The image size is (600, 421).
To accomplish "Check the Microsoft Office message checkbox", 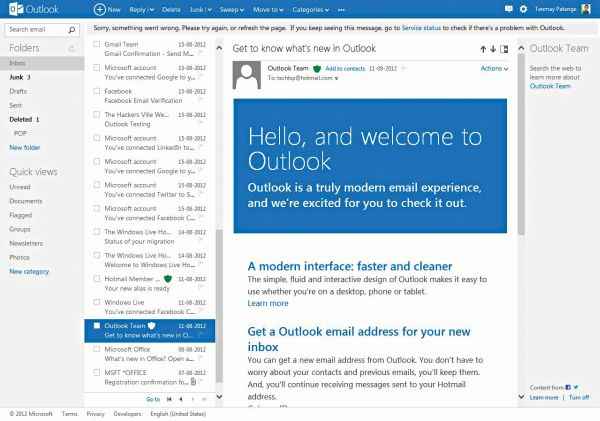I will [96, 349].
